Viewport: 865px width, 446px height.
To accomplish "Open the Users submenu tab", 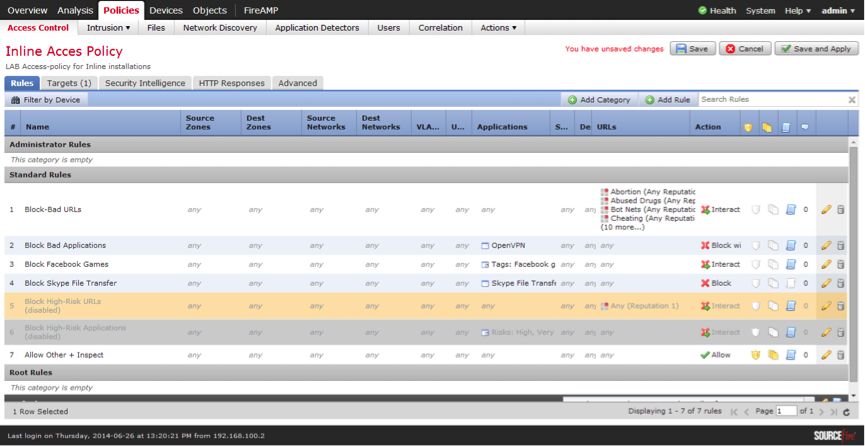I will point(389,28).
